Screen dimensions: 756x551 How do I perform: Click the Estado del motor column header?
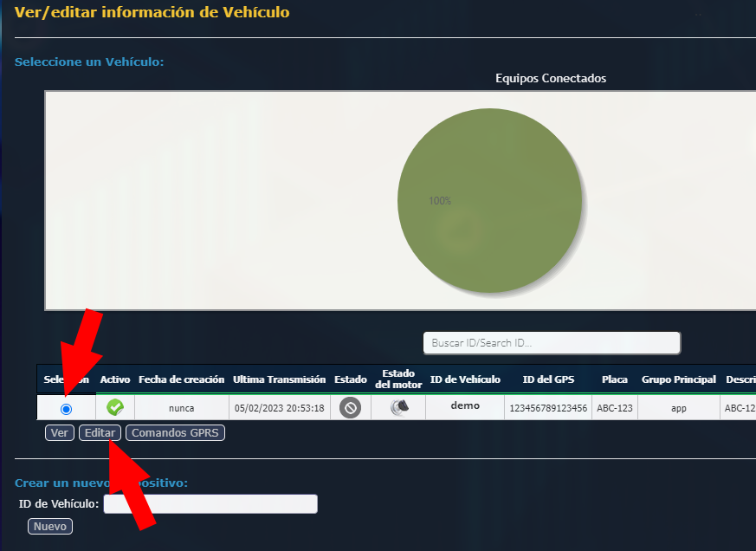[x=398, y=379]
